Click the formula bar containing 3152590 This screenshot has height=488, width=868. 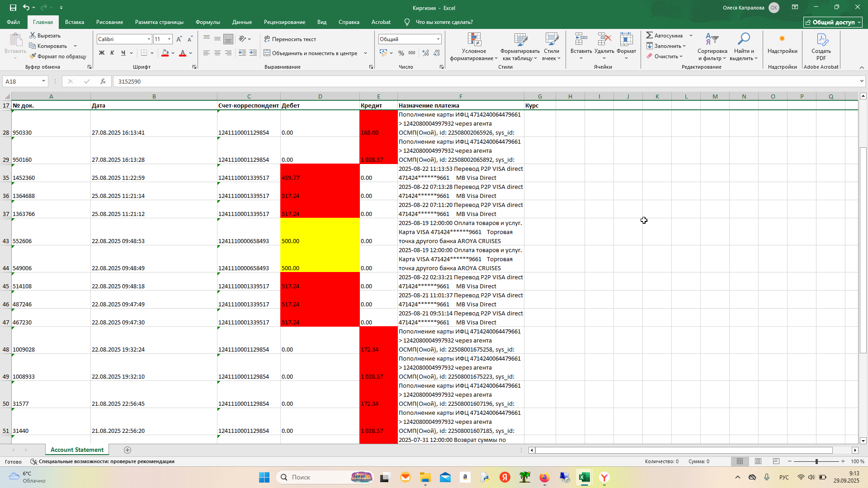click(x=486, y=81)
